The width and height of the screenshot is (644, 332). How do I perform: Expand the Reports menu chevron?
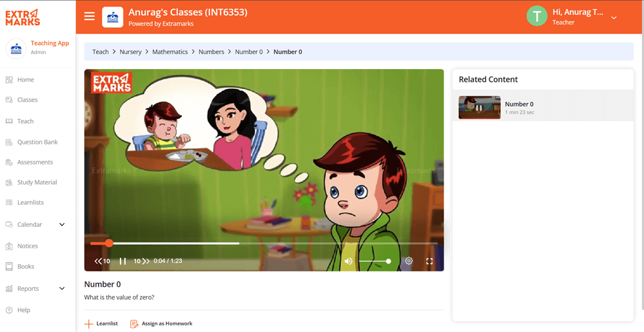click(62, 288)
